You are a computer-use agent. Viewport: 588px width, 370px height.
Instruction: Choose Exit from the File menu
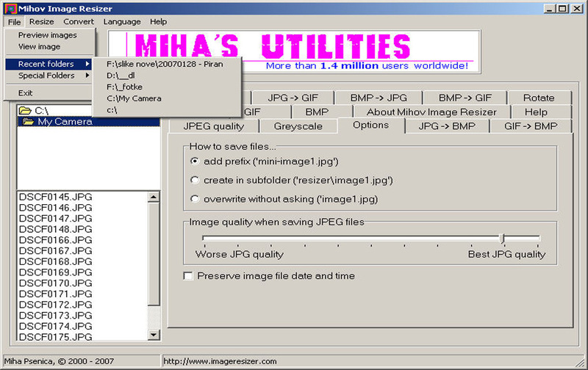[x=49, y=93]
